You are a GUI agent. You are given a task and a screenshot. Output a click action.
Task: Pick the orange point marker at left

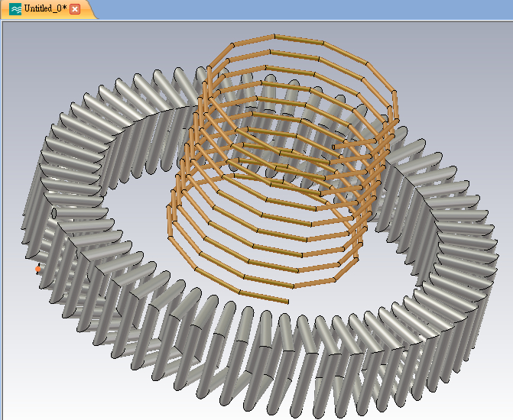point(38,269)
